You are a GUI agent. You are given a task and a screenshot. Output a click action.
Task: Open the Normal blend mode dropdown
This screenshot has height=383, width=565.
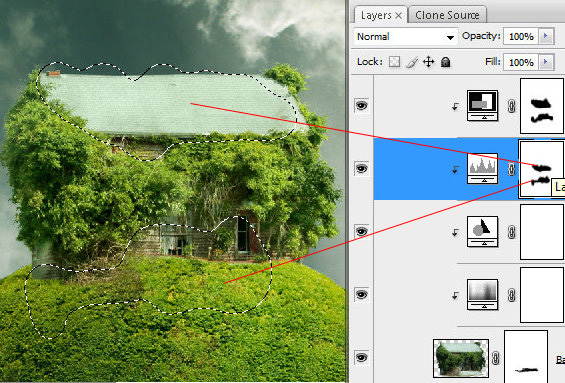coord(406,36)
